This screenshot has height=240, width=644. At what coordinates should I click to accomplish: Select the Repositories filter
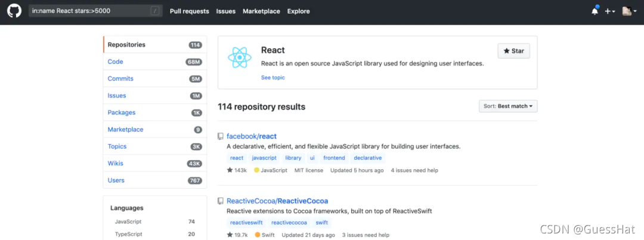point(155,45)
